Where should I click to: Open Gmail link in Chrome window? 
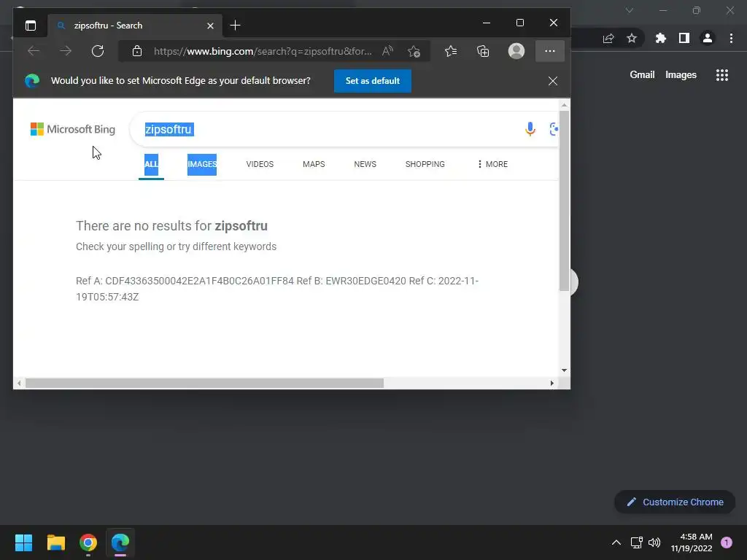(x=642, y=75)
